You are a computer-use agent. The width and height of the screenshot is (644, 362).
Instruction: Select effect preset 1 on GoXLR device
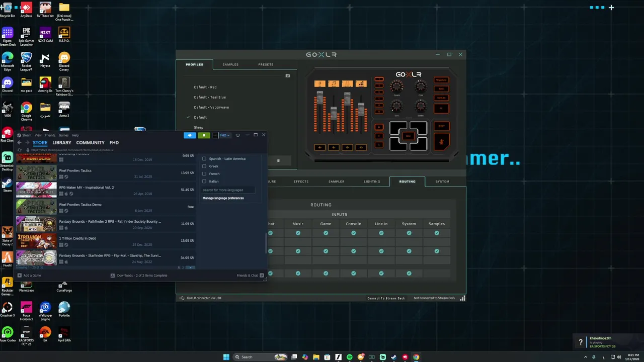pos(379,79)
